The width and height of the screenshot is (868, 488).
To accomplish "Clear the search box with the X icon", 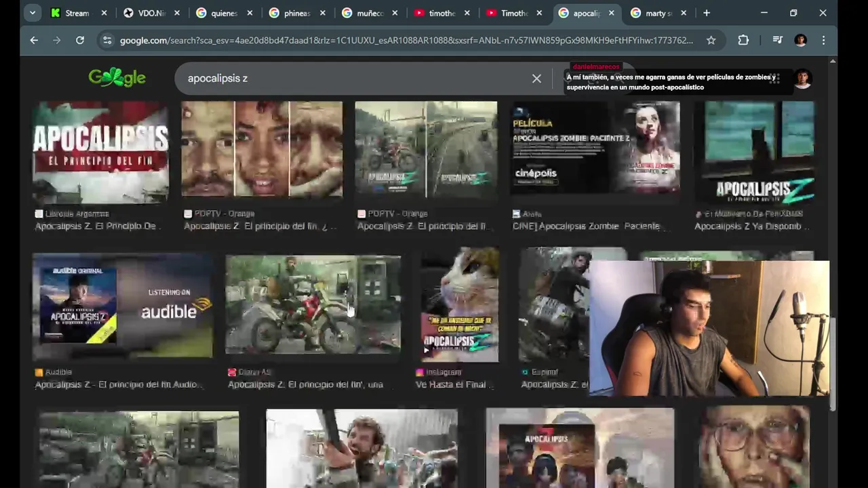I will coord(536,79).
